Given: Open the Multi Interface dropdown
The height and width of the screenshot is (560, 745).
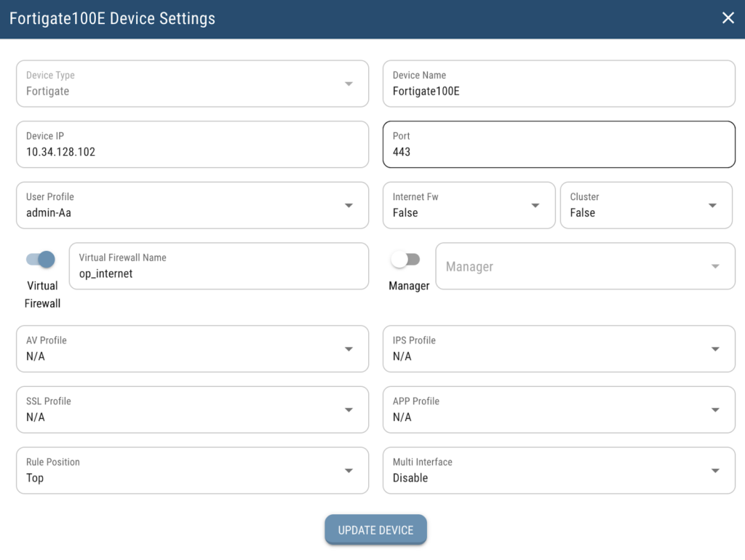Looking at the screenshot, I should [x=559, y=471].
